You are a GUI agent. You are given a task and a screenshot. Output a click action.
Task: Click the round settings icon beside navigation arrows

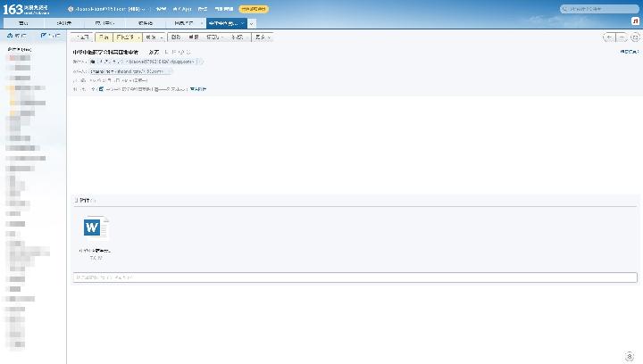[635, 37]
